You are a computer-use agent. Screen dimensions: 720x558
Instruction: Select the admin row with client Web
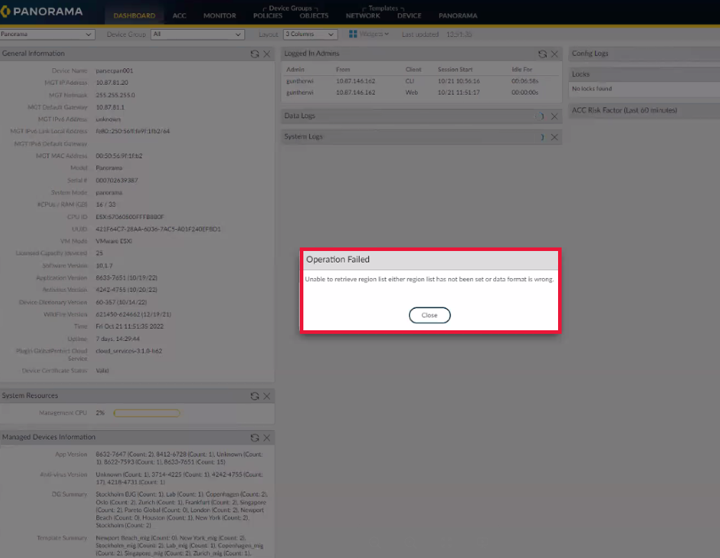421,92
